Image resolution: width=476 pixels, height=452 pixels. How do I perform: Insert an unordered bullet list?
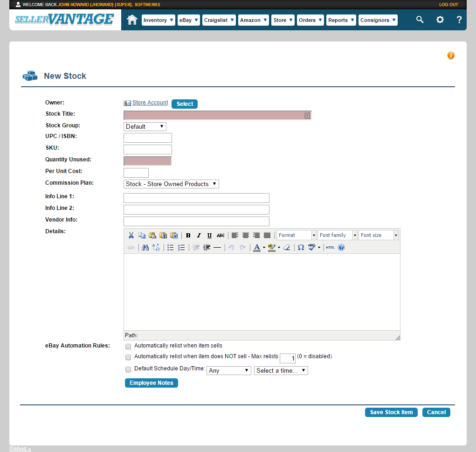point(171,248)
